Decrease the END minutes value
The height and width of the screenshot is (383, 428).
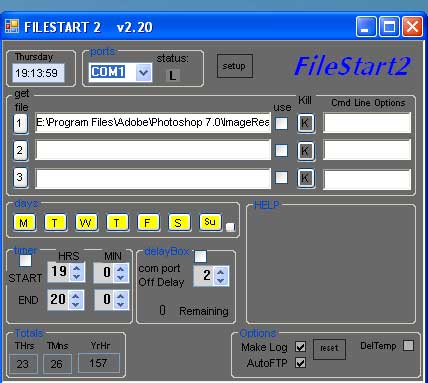(x=121, y=304)
